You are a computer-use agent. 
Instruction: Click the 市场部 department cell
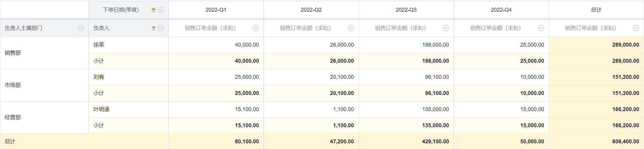44,85
